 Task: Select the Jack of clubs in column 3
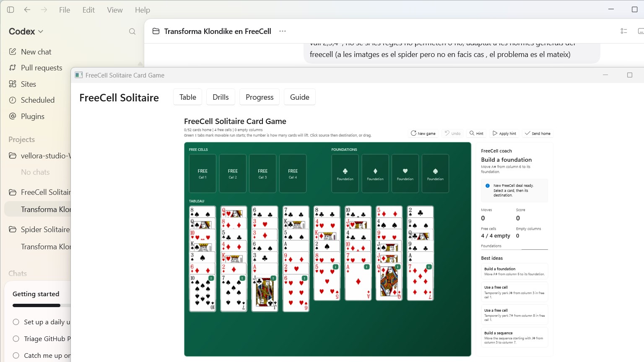[265, 293]
